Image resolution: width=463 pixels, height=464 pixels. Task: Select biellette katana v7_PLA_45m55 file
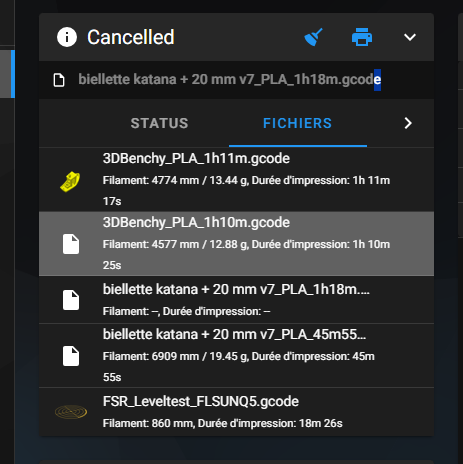236,355
